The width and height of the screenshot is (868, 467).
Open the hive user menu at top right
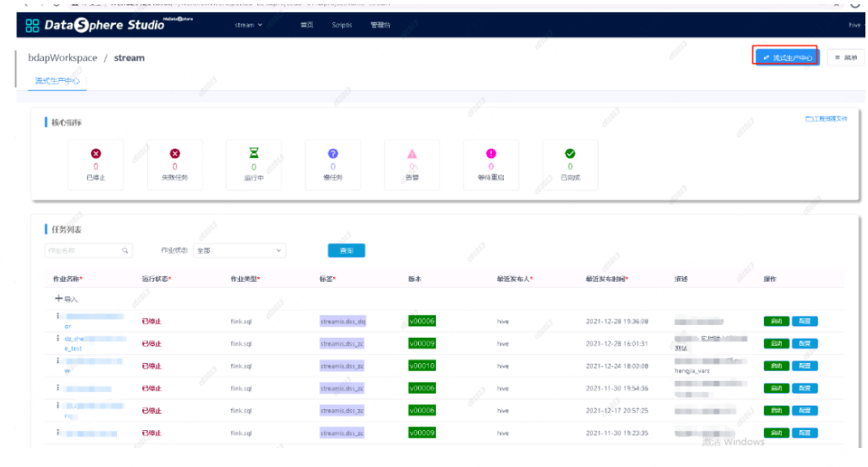[855, 25]
